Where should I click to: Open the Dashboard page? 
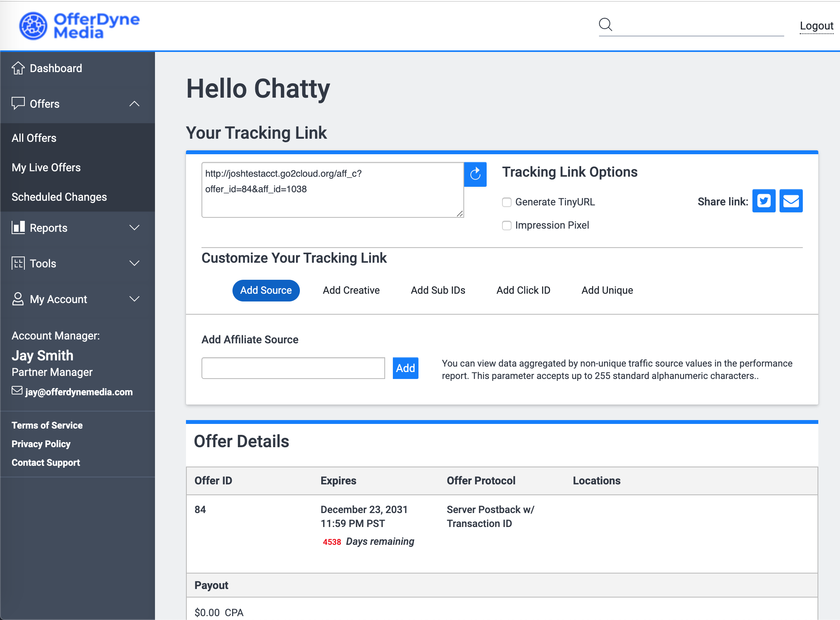[x=56, y=68]
